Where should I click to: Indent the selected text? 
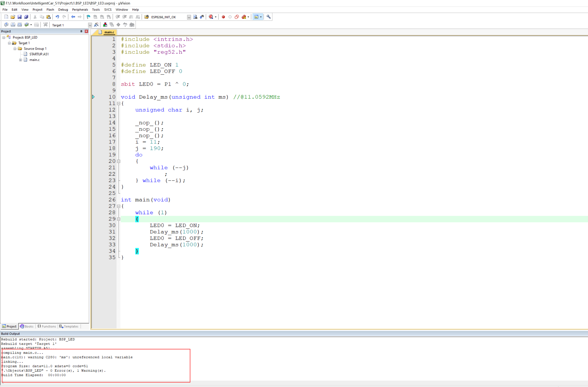coord(118,17)
